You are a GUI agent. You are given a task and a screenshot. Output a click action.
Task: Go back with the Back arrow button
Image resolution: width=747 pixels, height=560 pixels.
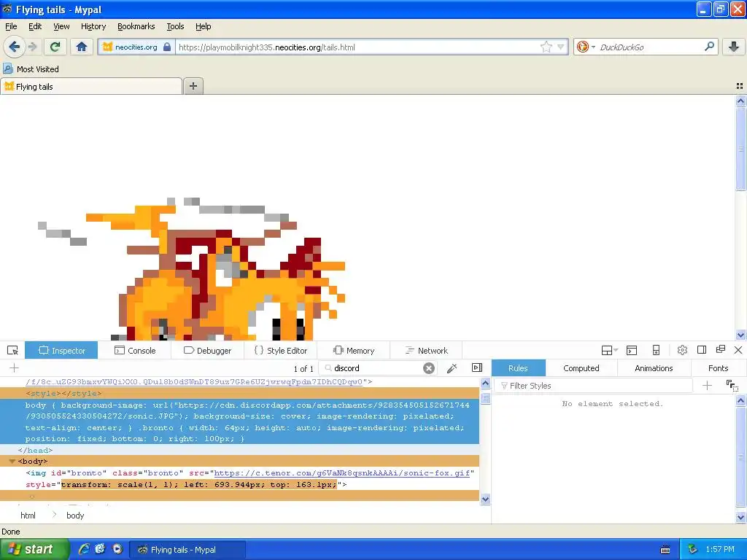click(x=14, y=47)
